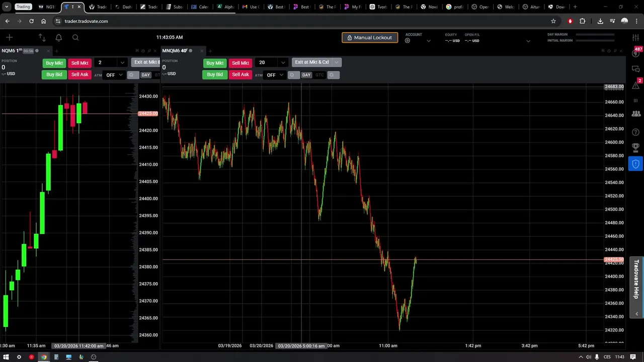Click the plus icon to add a module
The width and height of the screenshot is (644, 362).
[x=9, y=37]
